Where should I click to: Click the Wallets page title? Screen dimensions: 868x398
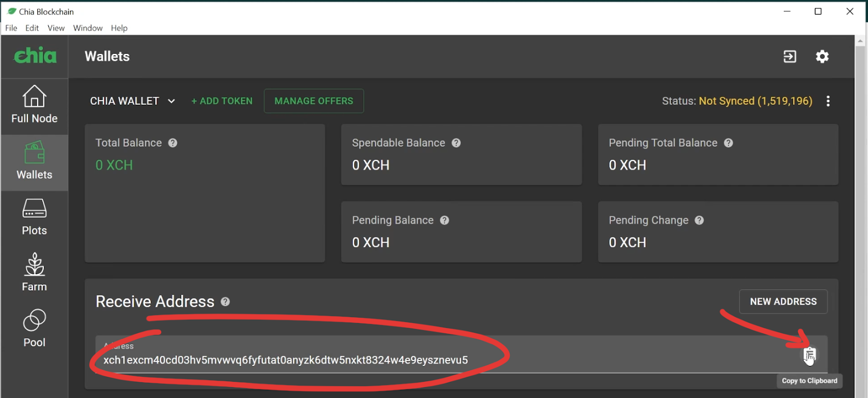[107, 56]
